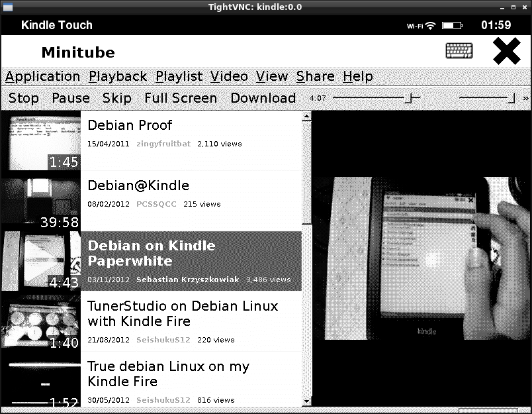Close Minitube with the large X icon
The height and width of the screenshot is (414, 532).
(x=507, y=51)
